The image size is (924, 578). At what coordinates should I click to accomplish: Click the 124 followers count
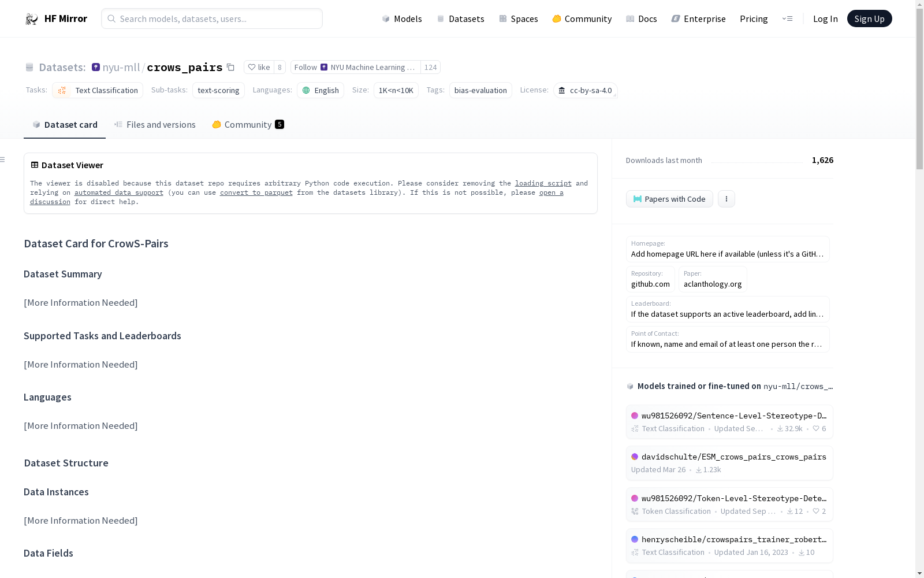[x=430, y=67]
